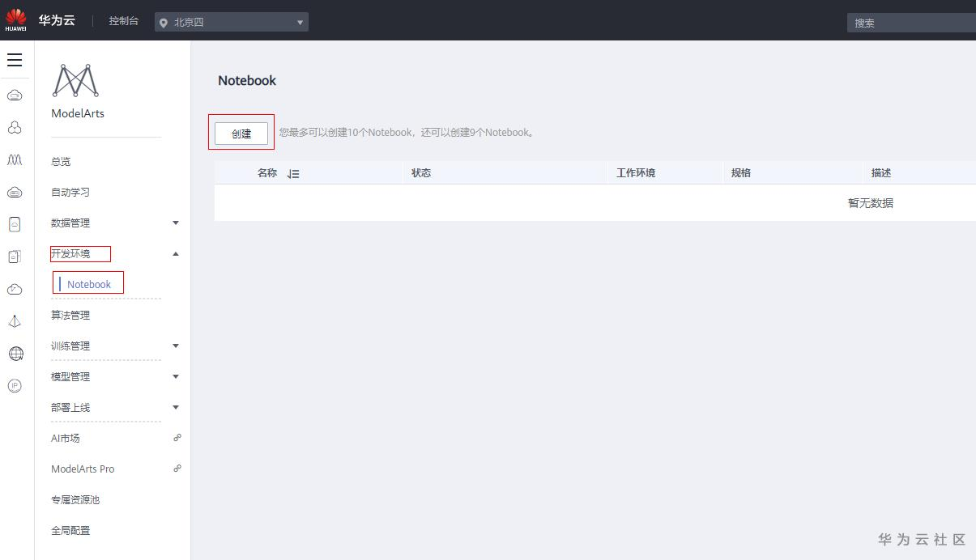Image resolution: width=976 pixels, height=560 pixels.
Task: Open the ModelArts Pro link
Action: point(83,469)
